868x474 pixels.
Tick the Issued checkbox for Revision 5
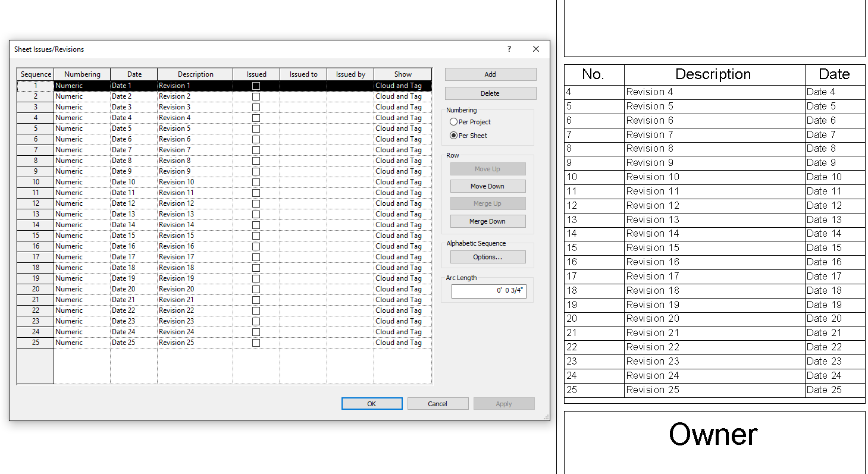(x=256, y=128)
